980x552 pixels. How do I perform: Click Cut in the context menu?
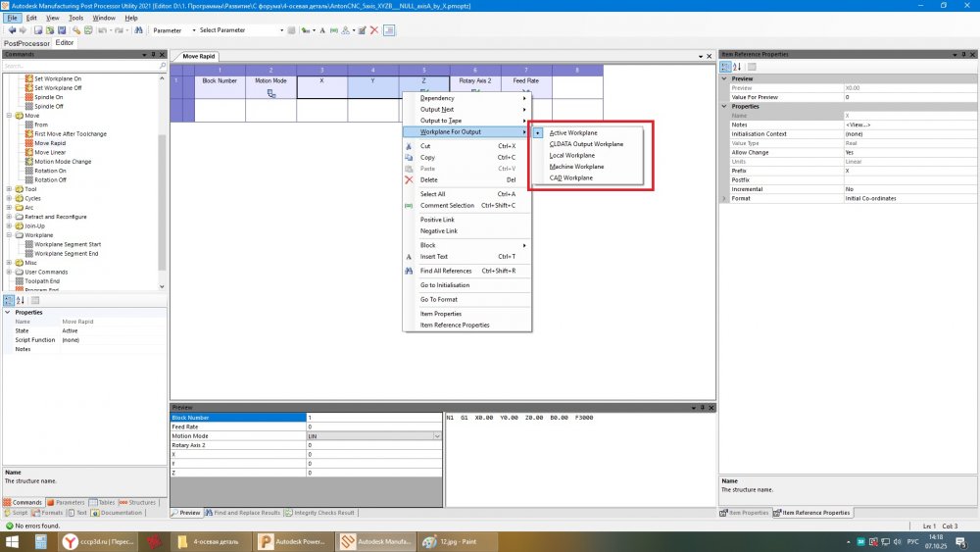pos(425,146)
